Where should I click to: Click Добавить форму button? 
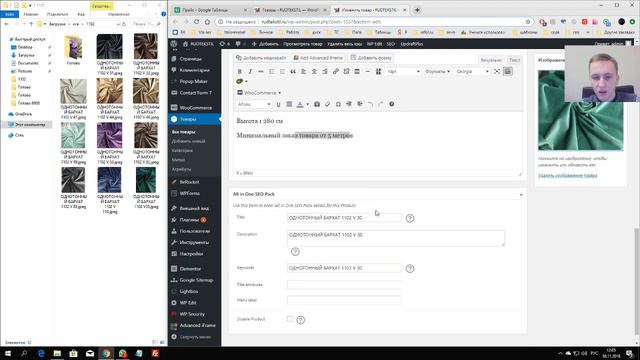coord(371,58)
